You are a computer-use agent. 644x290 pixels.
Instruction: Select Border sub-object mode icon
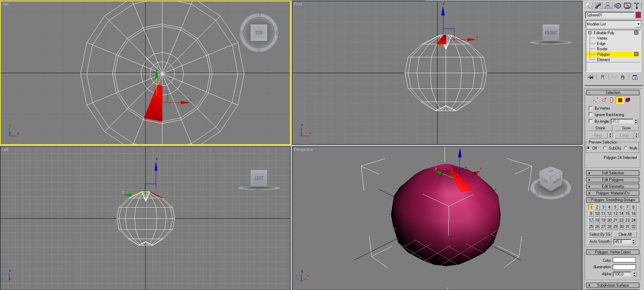coord(611,100)
